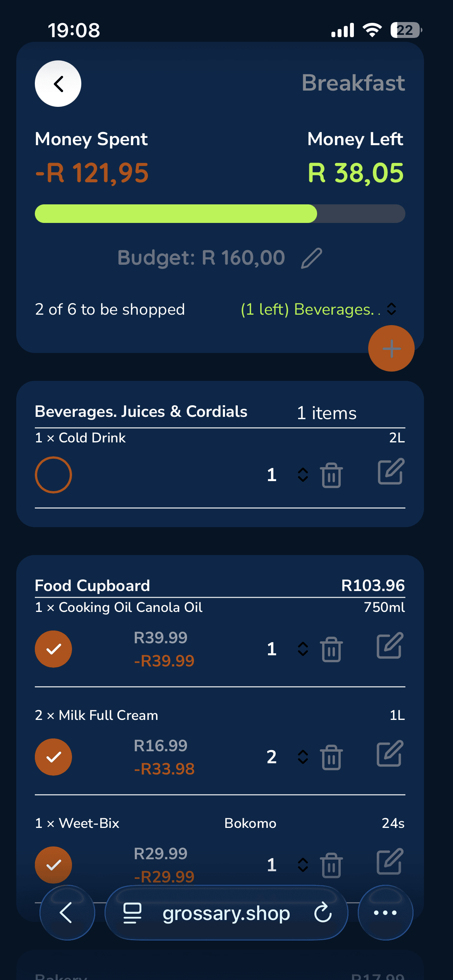Delete the Cold Drink item

[331, 475]
